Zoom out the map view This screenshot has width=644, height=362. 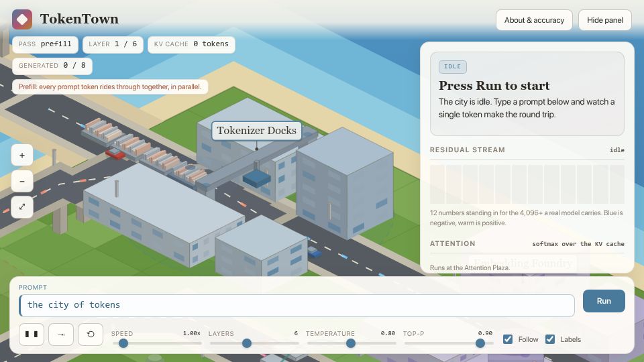click(x=22, y=181)
